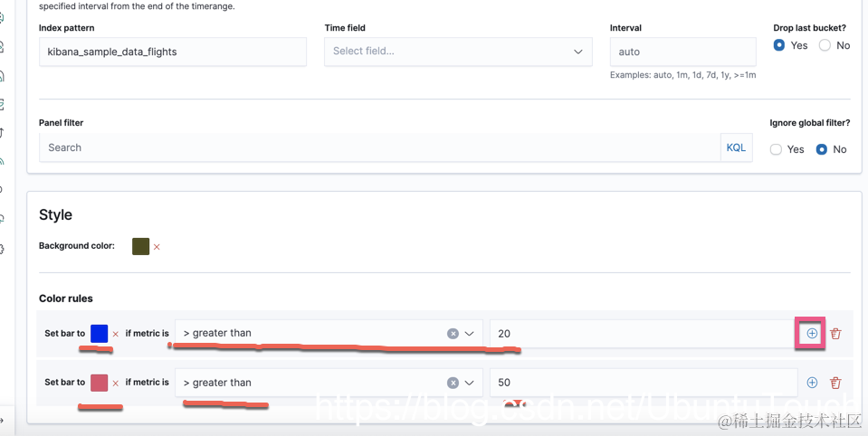
Task: Open the Time field Select field dropdown
Action: pos(458,52)
